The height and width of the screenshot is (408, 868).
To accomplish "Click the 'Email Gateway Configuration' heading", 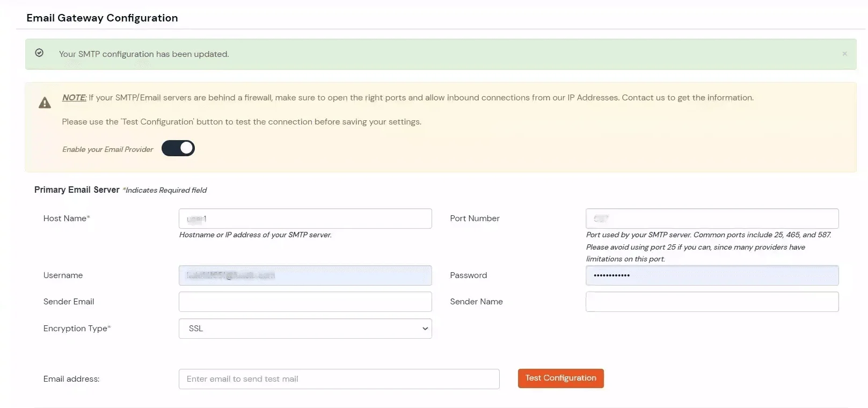I will [x=102, y=18].
